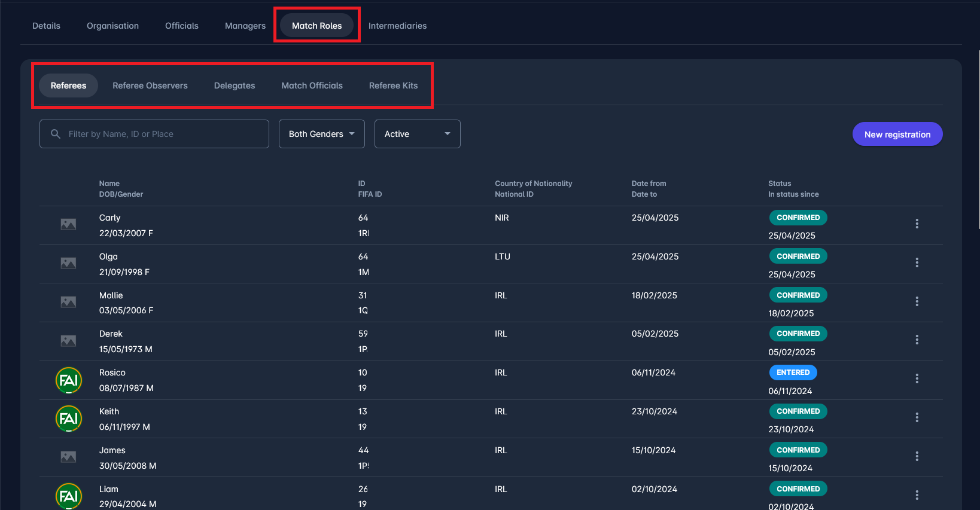The width and height of the screenshot is (980, 510).
Task: Select the Match Officials tab
Action: [x=312, y=85]
